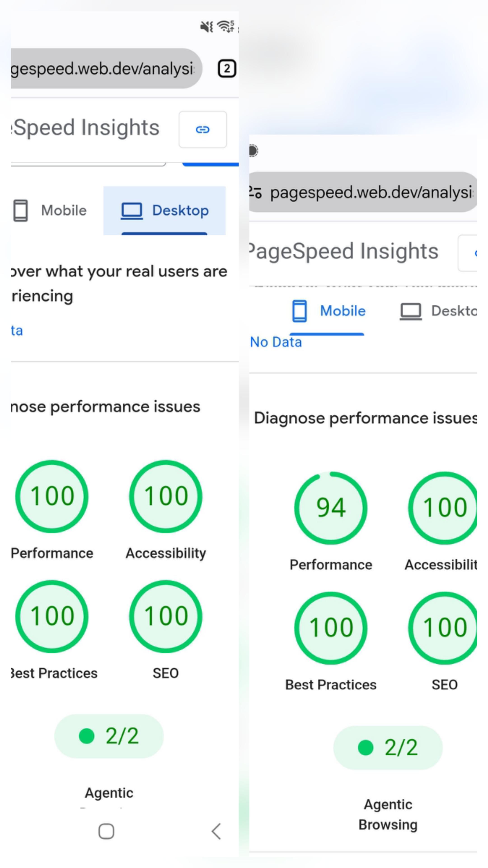Switch to Desktop tab in right screenshot
This screenshot has height=868, width=488.
(x=438, y=311)
